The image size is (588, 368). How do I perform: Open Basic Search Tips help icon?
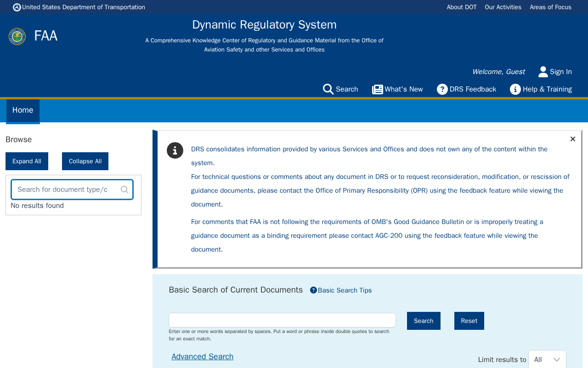tap(313, 290)
